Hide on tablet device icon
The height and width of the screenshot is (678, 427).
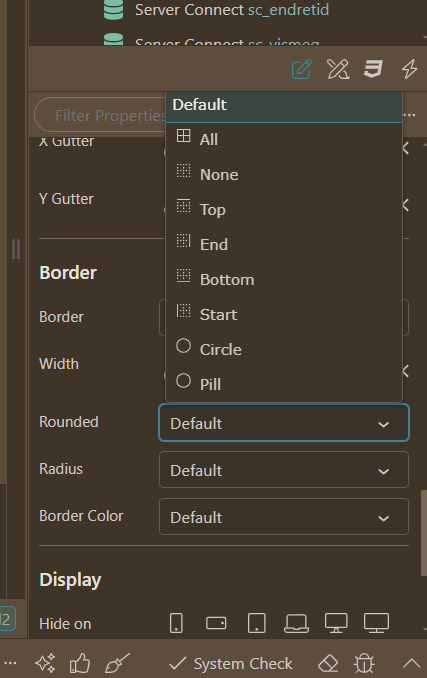click(x=257, y=623)
